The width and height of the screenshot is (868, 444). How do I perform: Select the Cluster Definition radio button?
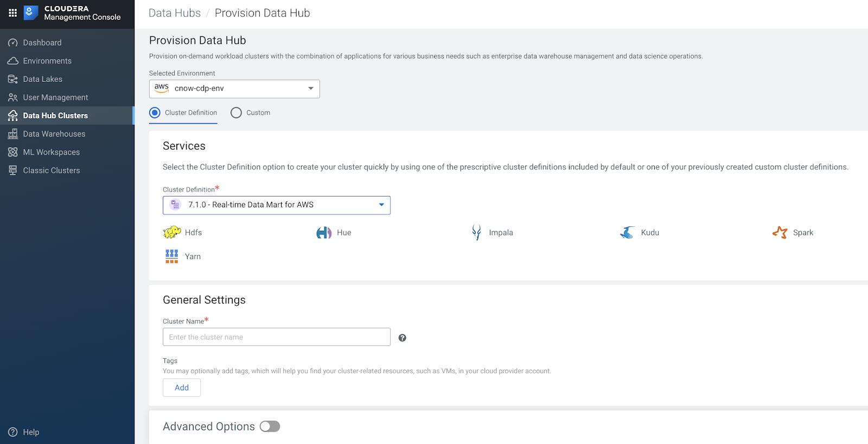click(x=155, y=113)
